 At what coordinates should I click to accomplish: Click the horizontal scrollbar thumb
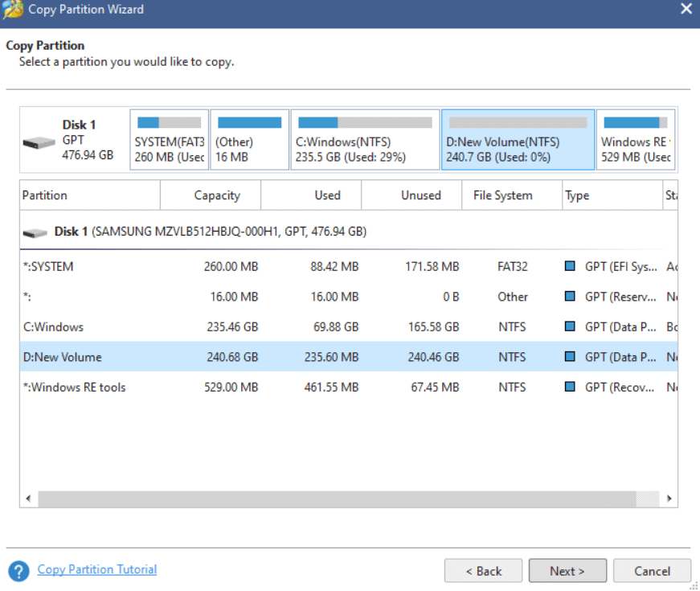click(x=337, y=499)
